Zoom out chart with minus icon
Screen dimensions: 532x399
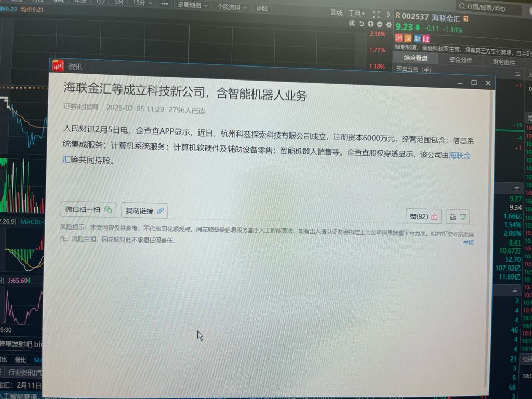click(380, 24)
